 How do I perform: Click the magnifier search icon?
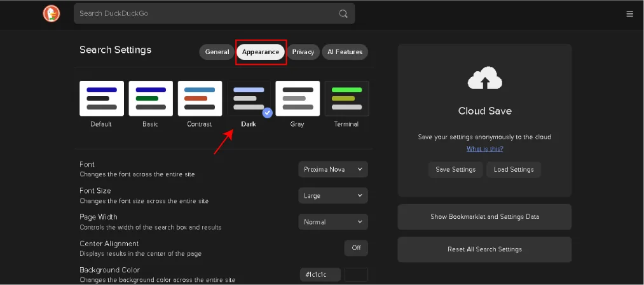tap(343, 13)
